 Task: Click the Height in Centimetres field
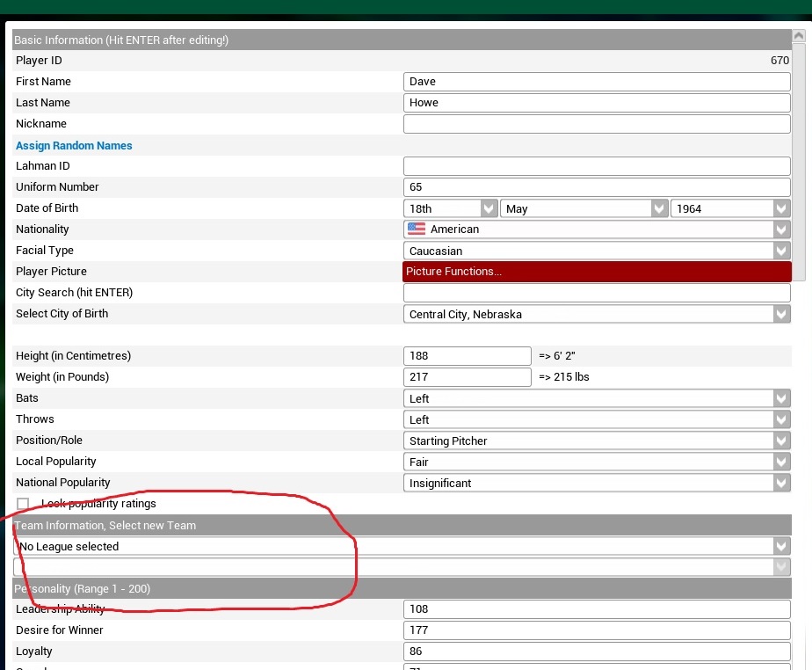[468, 356]
